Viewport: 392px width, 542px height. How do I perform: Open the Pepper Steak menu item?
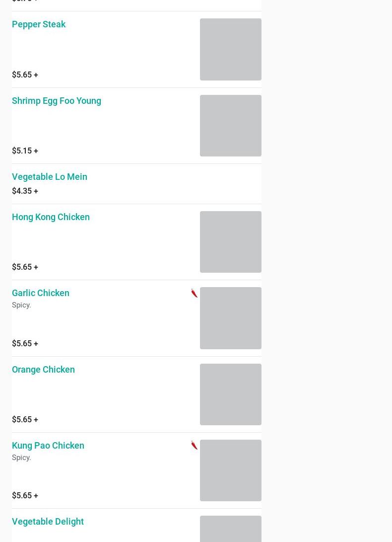coord(39,24)
